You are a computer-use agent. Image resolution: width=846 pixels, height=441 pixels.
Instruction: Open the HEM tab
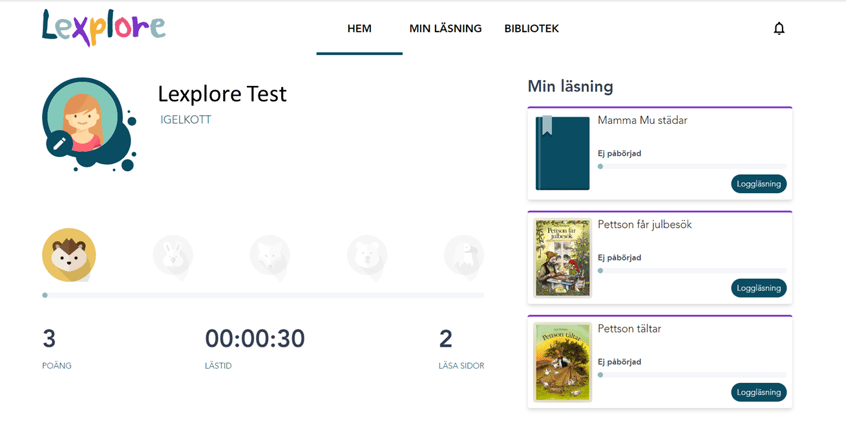(359, 29)
